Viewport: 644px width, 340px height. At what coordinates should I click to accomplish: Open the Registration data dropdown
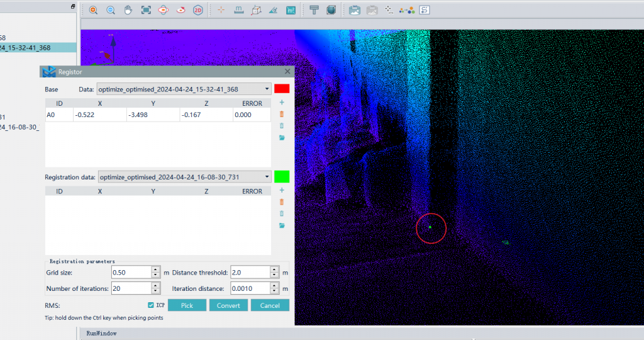tap(184, 177)
